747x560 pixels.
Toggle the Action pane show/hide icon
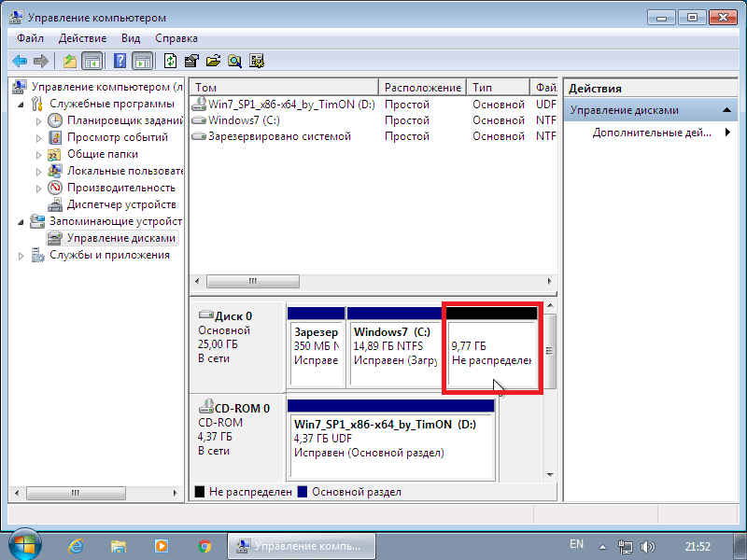143,61
